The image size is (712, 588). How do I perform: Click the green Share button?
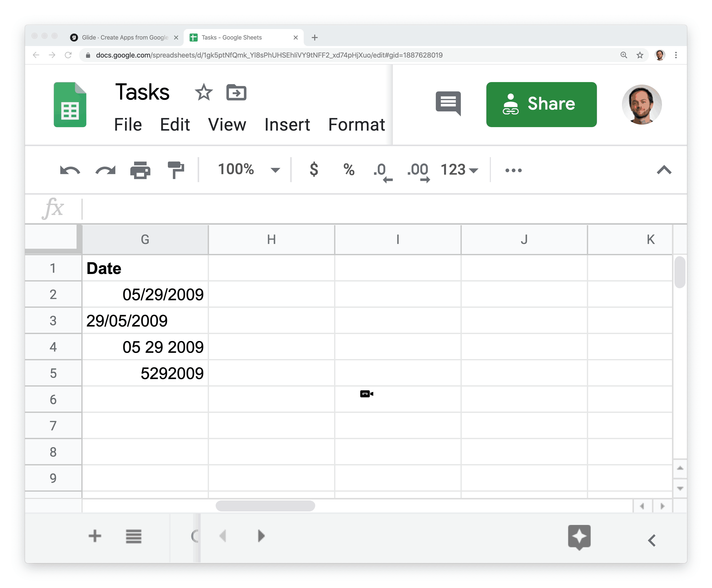click(x=541, y=104)
